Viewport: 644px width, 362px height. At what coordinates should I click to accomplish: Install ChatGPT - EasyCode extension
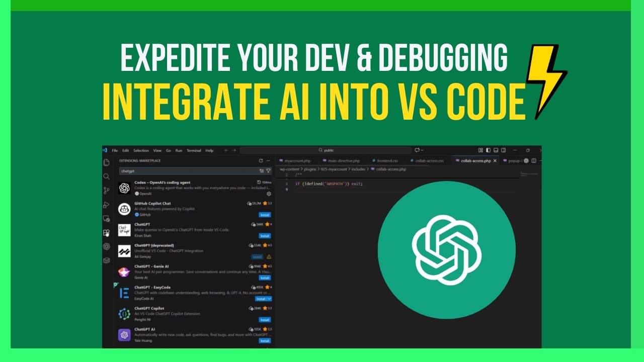261,299
